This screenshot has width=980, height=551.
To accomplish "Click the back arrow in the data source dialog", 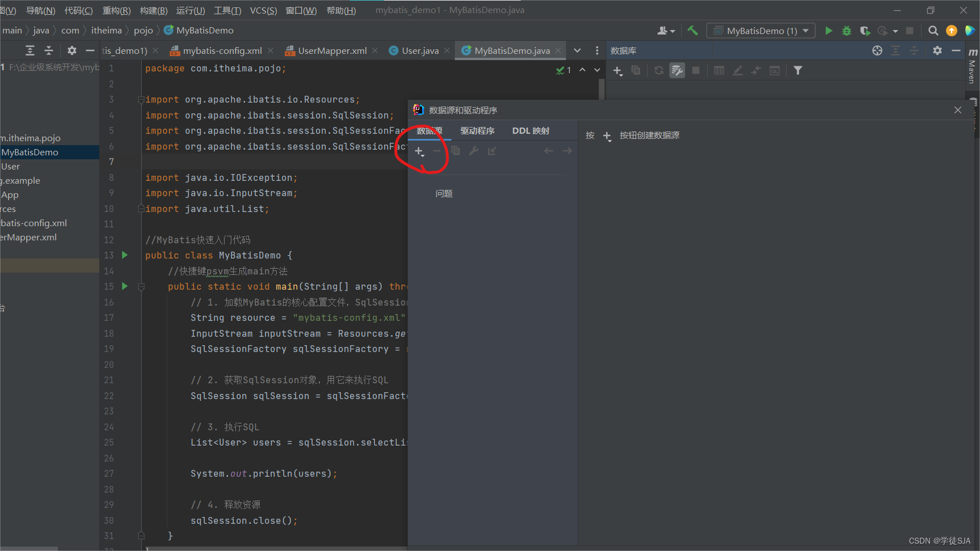I will (548, 151).
